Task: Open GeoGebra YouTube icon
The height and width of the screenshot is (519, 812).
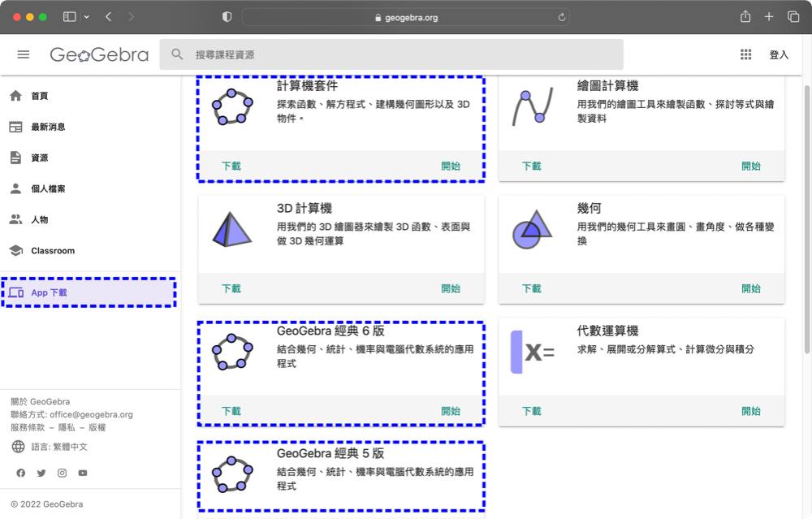Action: [x=83, y=473]
